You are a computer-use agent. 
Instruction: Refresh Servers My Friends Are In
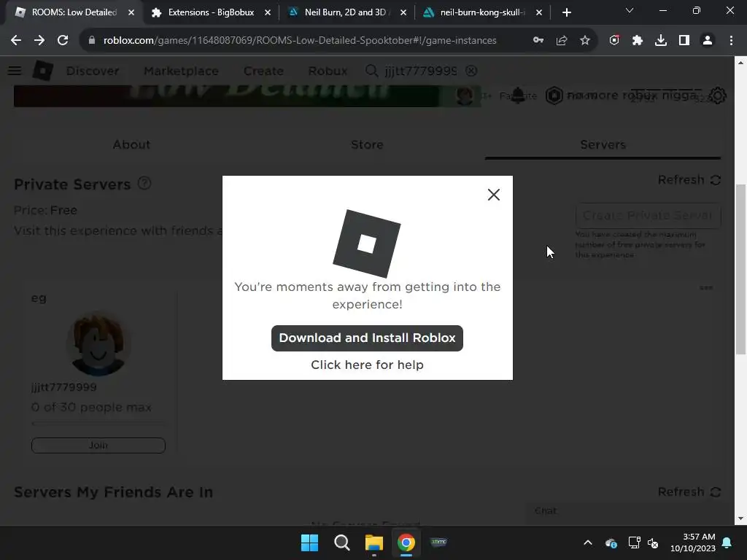tap(689, 492)
